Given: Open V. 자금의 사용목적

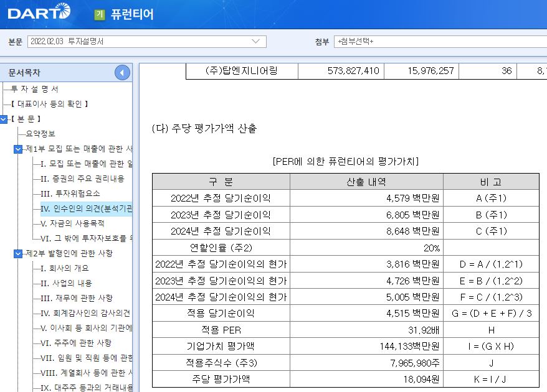Looking at the screenshot, I should [x=72, y=223].
